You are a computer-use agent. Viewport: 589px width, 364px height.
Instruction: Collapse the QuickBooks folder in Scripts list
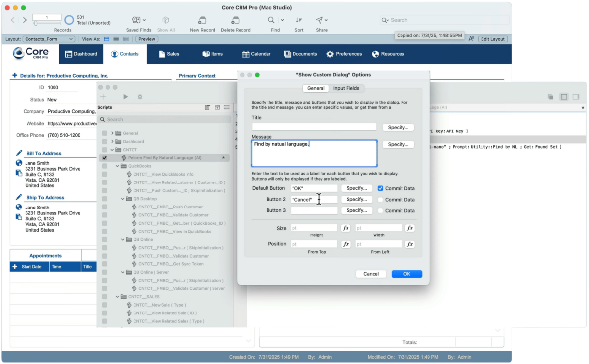[118, 166]
